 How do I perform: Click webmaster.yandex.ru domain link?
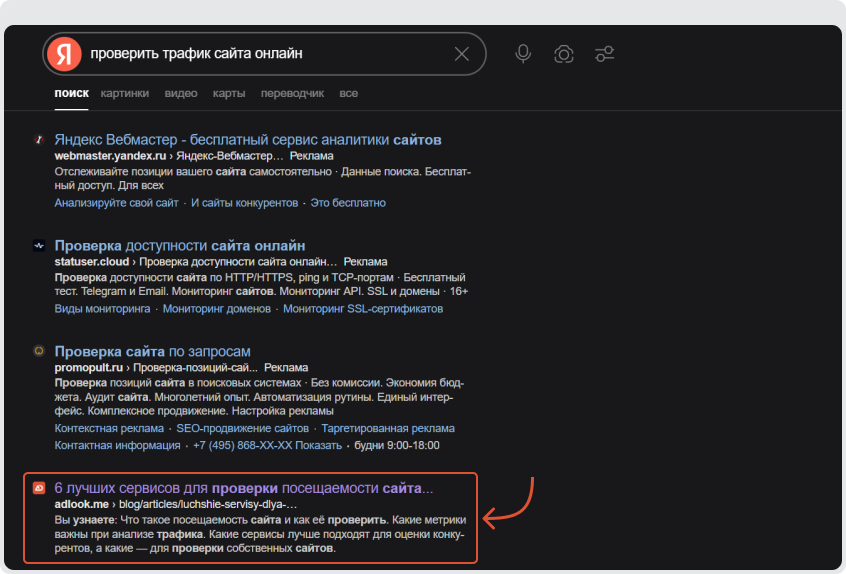click(x=110, y=156)
